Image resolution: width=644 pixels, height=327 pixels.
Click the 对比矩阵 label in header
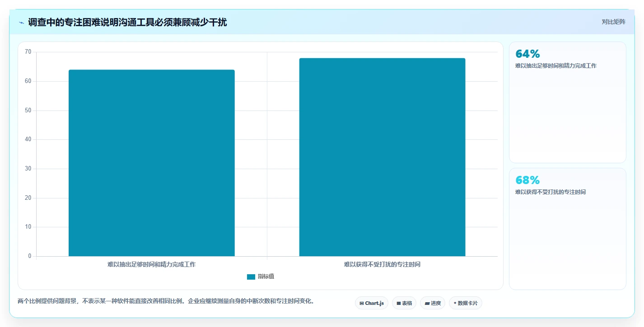pyautogui.click(x=613, y=22)
